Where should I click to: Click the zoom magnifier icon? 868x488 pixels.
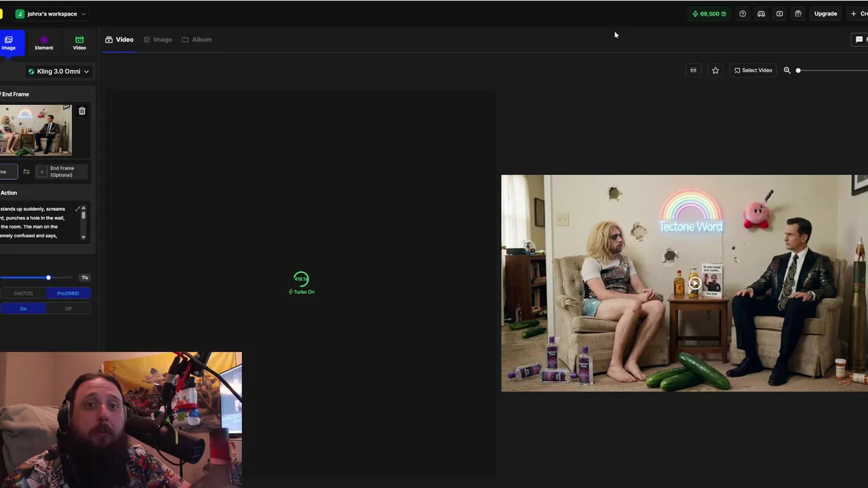(x=787, y=70)
